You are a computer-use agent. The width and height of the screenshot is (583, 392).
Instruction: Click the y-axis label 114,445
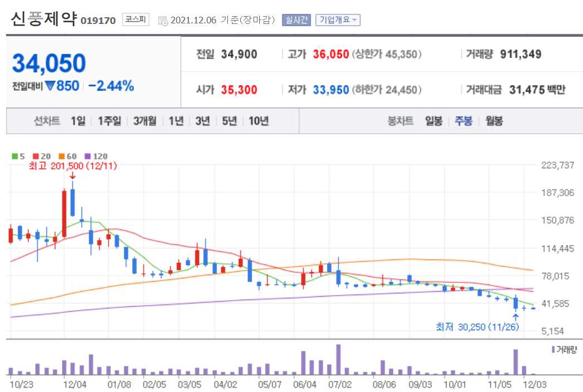point(558,248)
